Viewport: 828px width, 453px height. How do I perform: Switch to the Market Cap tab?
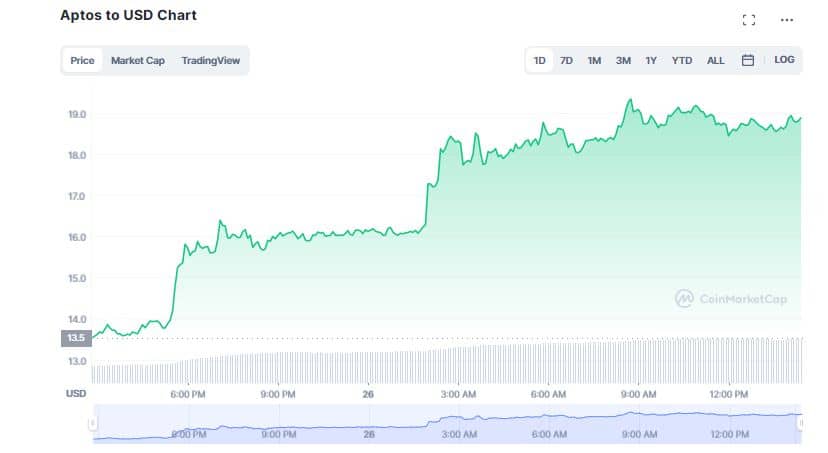coord(138,61)
